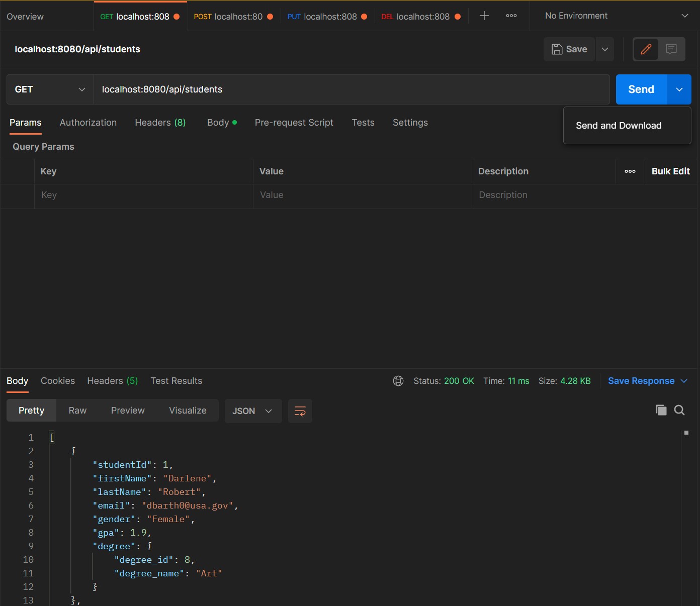The width and height of the screenshot is (700, 606).
Task: Open the request Headers (8) tab
Action: (x=160, y=123)
